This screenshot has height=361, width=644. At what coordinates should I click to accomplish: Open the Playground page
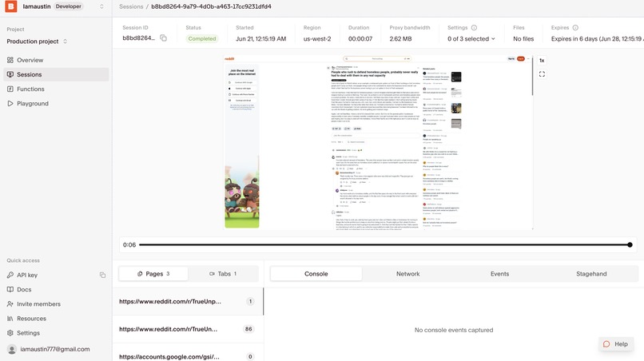click(33, 104)
